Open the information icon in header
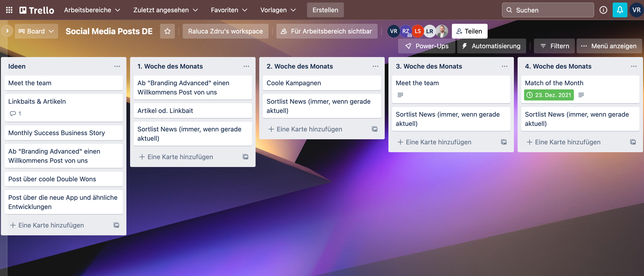 [603, 10]
